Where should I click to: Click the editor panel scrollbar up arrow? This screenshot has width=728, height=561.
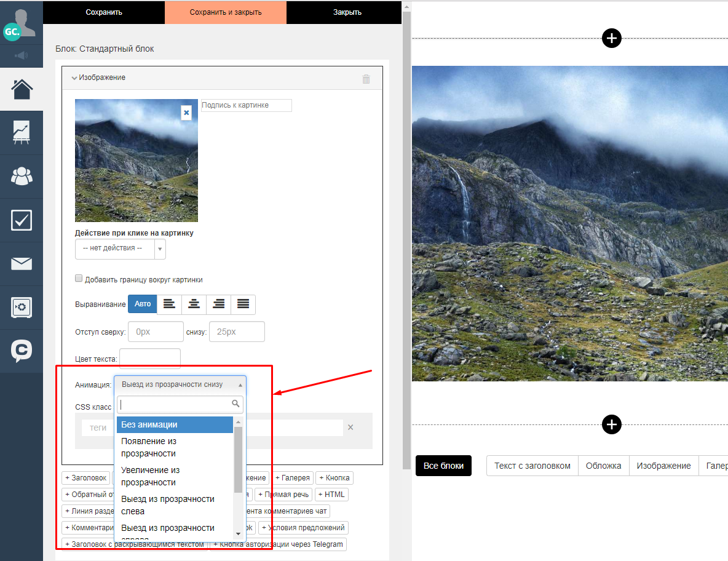click(x=406, y=7)
